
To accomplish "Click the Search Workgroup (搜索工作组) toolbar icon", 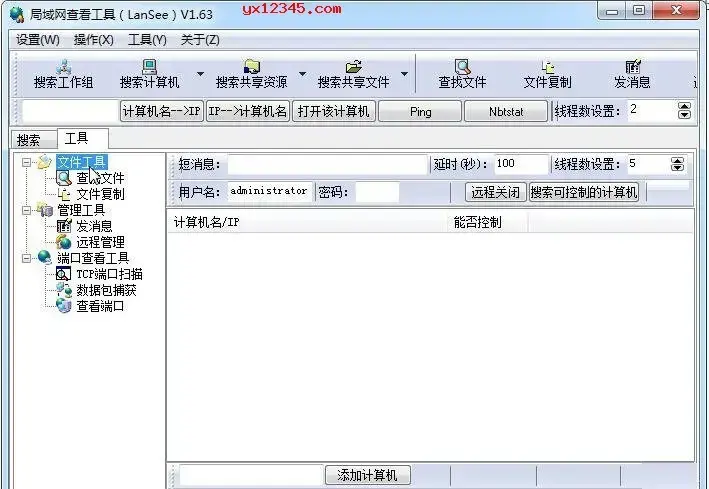I will click(x=63, y=67).
